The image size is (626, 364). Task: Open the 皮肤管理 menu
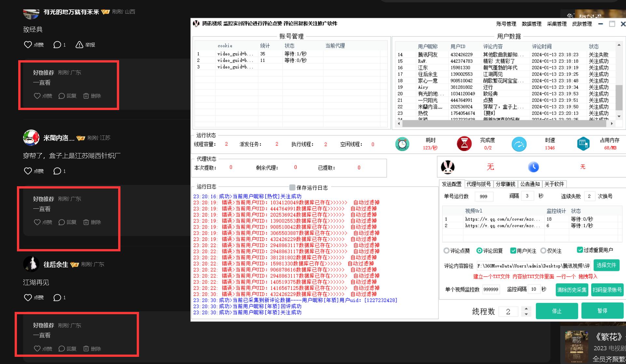582,24
